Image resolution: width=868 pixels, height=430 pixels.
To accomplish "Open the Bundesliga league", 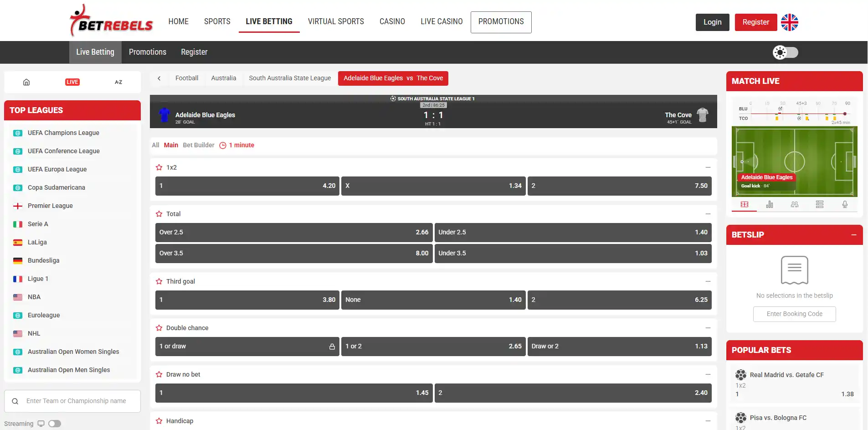I will pyautogui.click(x=43, y=260).
